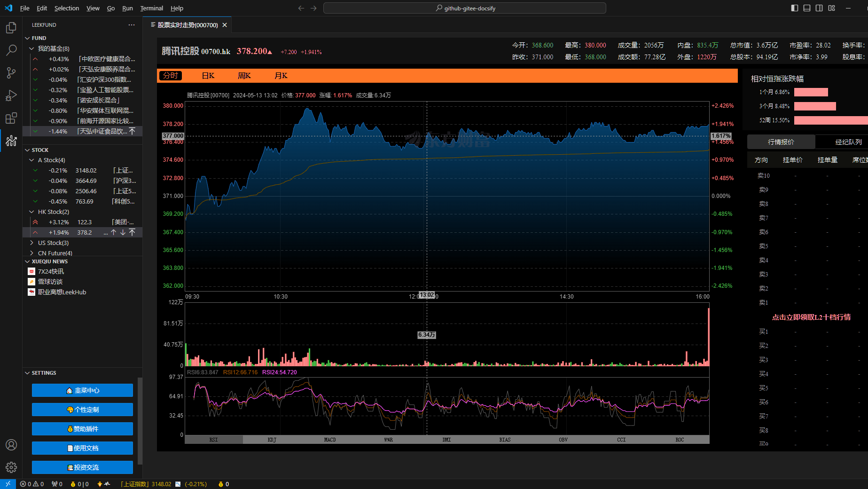Move the +1.94% 378.2 stock down one
The width and height of the screenshot is (868, 489).
click(x=123, y=232)
